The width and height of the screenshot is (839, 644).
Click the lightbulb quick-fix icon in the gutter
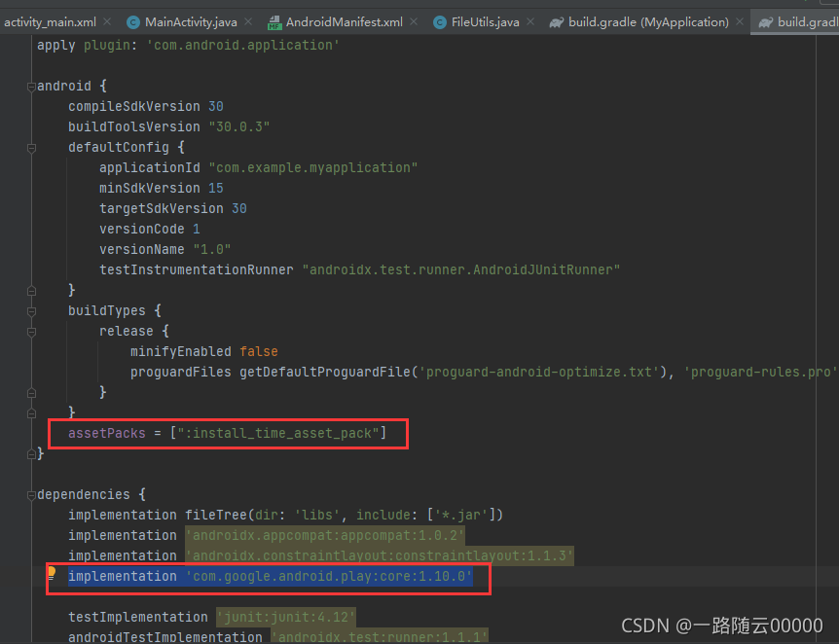[x=51, y=573]
